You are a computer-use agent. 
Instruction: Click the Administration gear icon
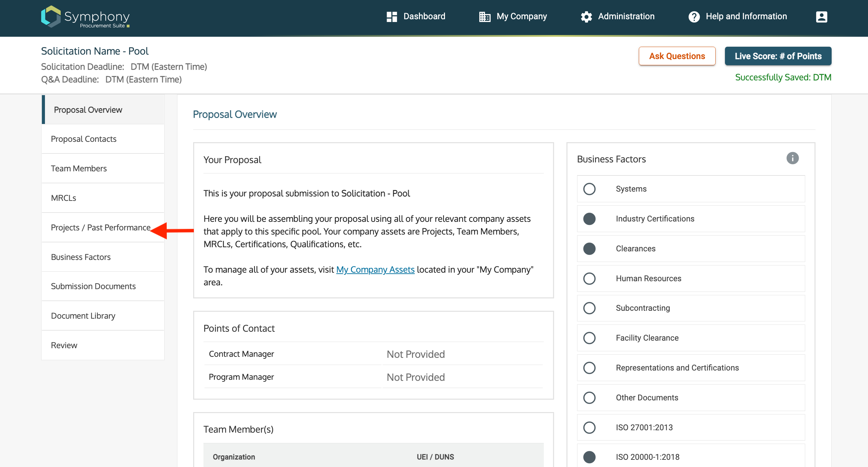click(x=586, y=17)
